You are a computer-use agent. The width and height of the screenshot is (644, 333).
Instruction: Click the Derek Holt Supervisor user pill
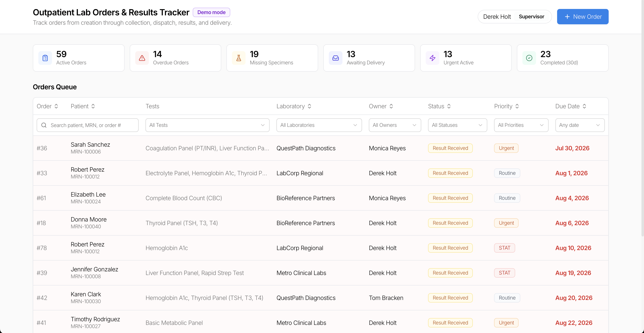click(515, 17)
